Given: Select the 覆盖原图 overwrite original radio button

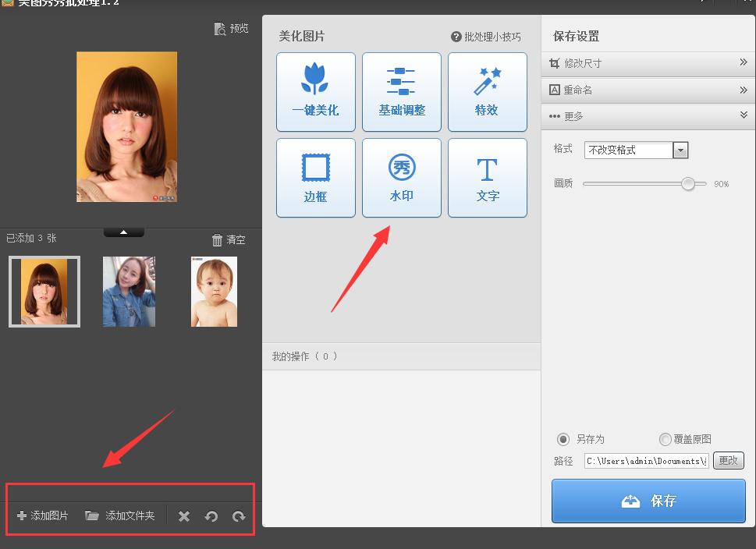Looking at the screenshot, I should pyautogui.click(x=665, y=439).
